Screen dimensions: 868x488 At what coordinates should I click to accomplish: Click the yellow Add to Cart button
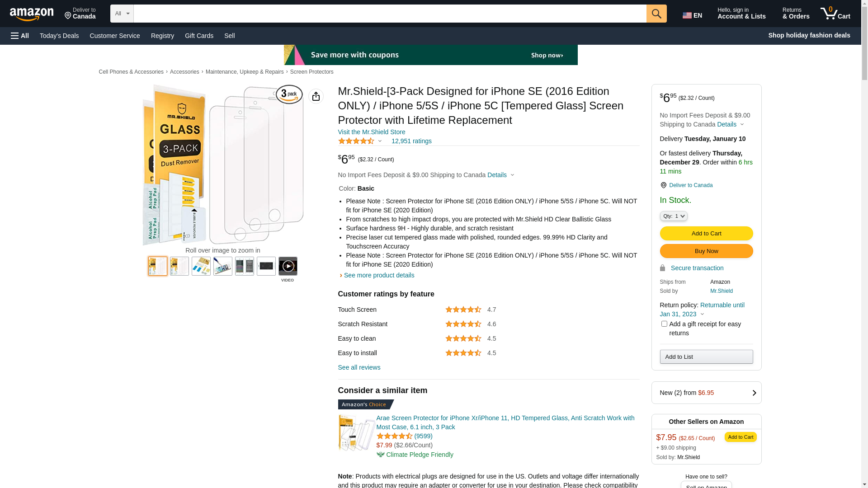[x=706, y=233]
